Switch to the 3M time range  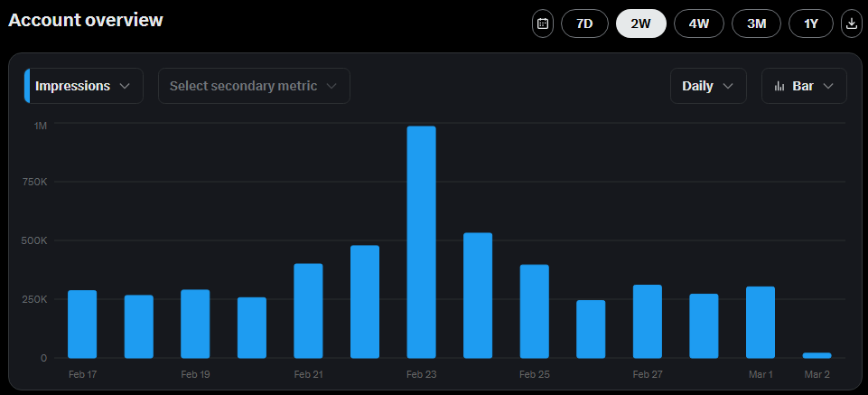756,24
